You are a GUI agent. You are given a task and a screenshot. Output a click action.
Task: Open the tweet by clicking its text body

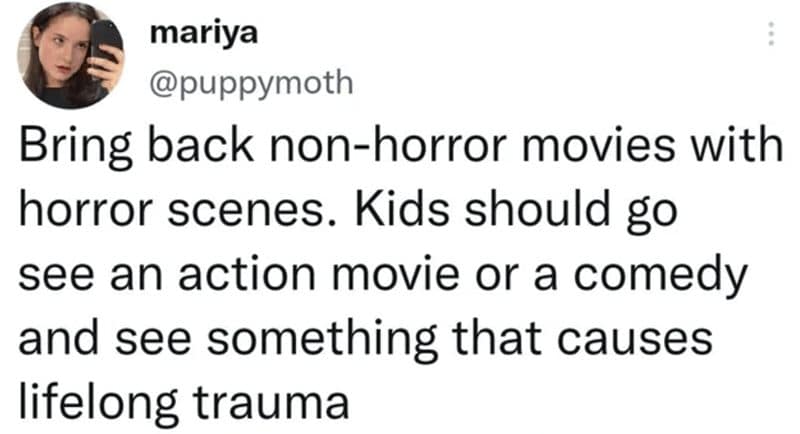pos(400,273)
